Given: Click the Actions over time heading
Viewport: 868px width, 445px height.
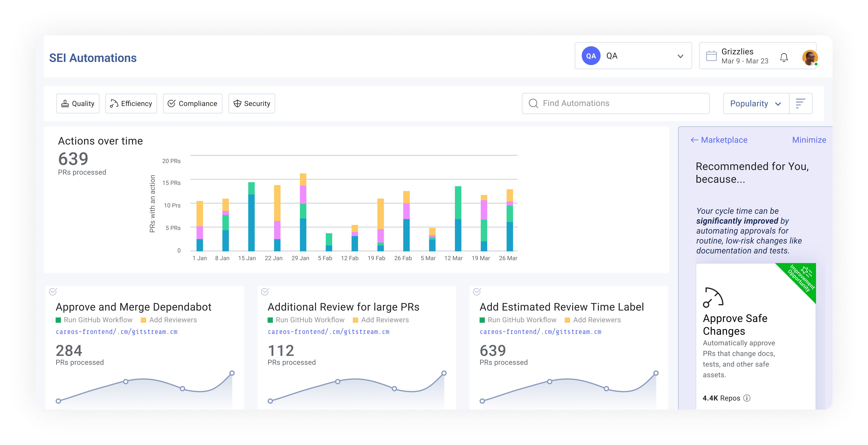Looking at the screenshot, I should coord(100,141).
